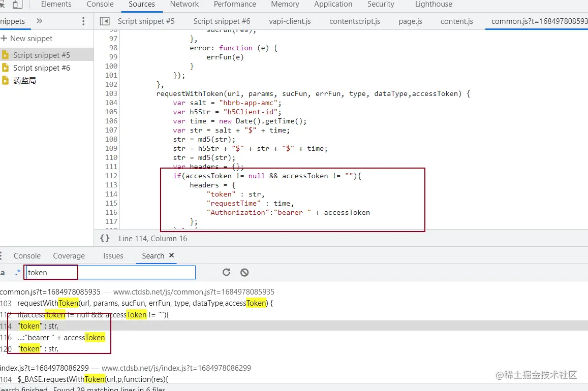Switch to the Sources panel tab

[x=141, y=4]
